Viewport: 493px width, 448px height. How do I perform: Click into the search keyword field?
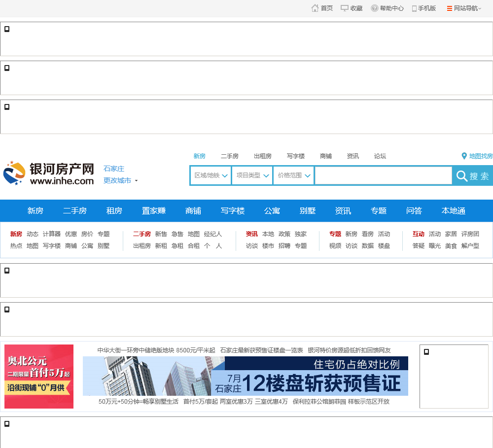(383, 175)
